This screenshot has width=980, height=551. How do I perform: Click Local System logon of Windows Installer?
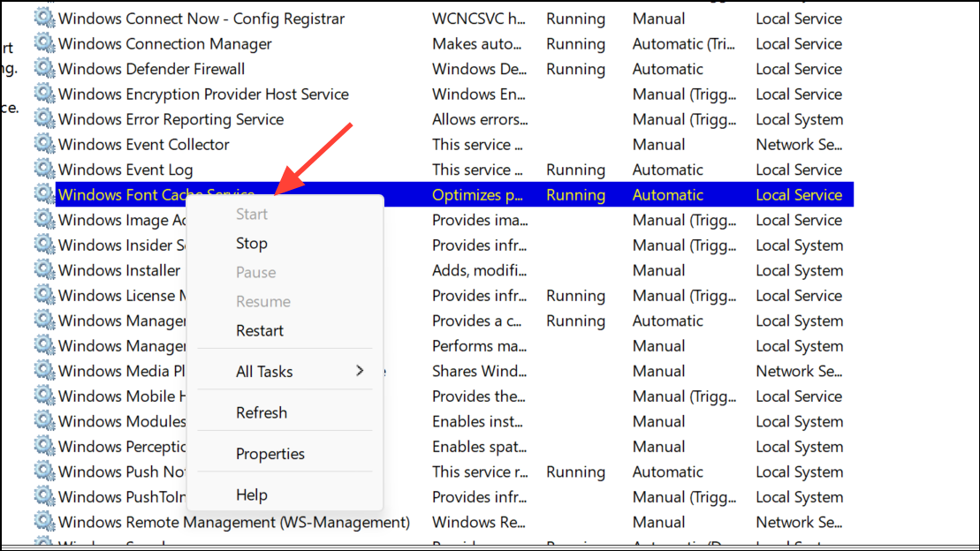pyautogui.click(x=800, y=270)
